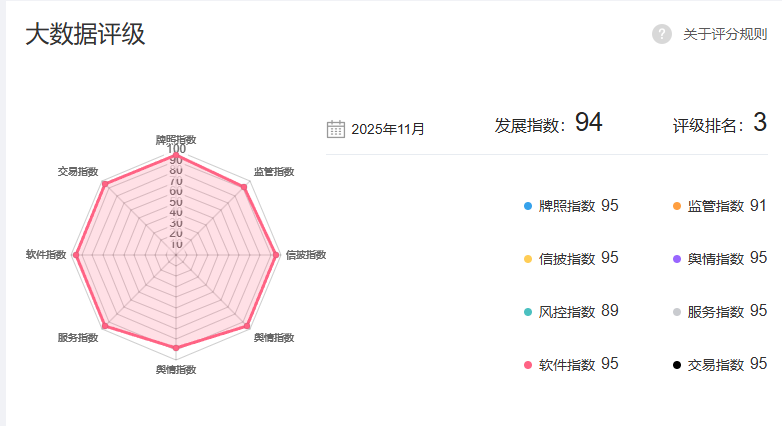Click 信披指数 axis label on radar chart

[306, 255]
